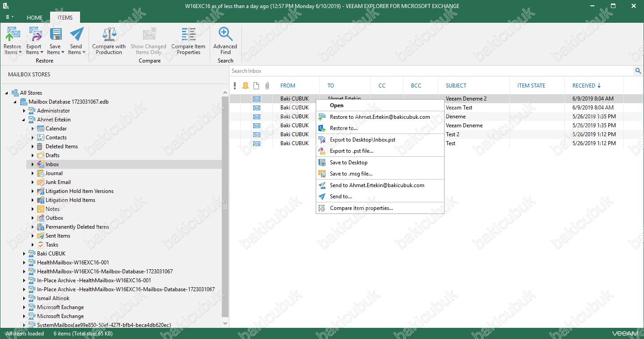644x339 pixels.
Task: Select the Drafts folder in tree
Action: click(52, 155)
